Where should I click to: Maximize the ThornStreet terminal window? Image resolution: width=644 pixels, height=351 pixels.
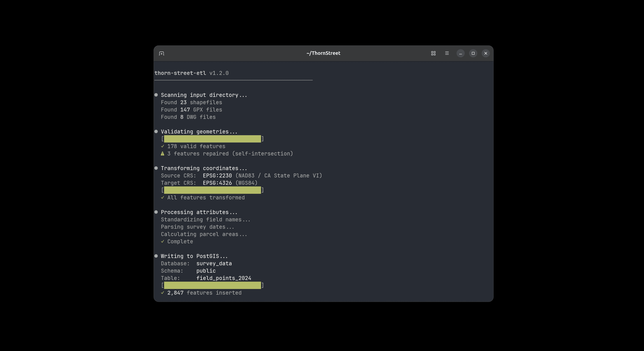point(473,53)
